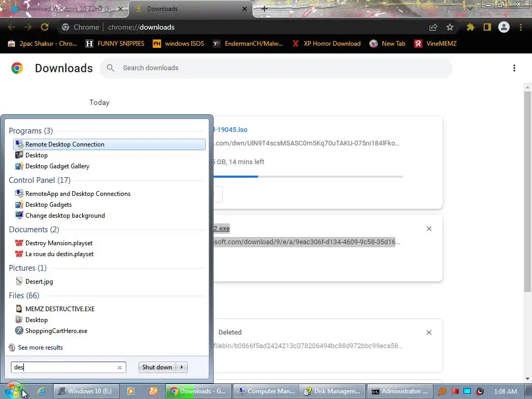The image size is (532, 399).
Task: Click the browser back arrow
Action: click(x=11, y=27)
